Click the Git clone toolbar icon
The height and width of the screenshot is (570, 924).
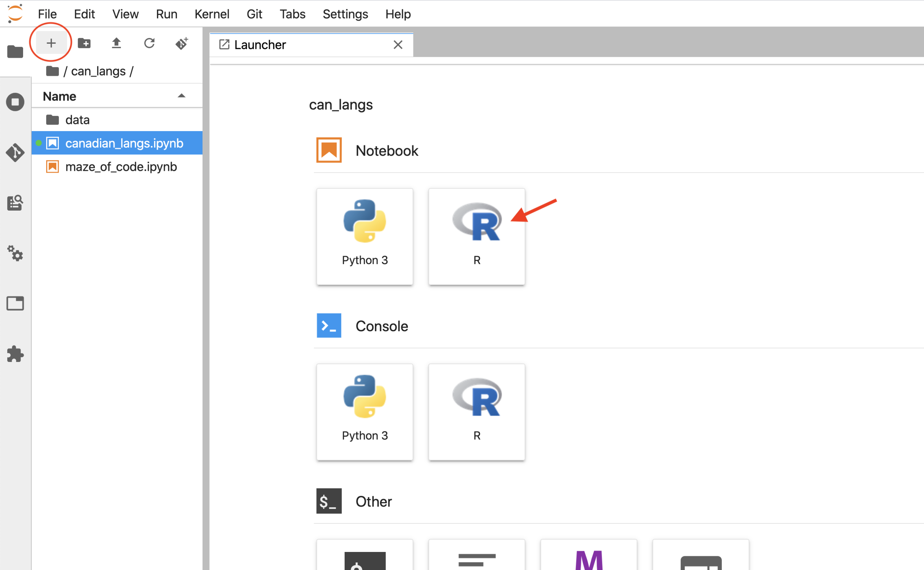[x=182, y=43]
